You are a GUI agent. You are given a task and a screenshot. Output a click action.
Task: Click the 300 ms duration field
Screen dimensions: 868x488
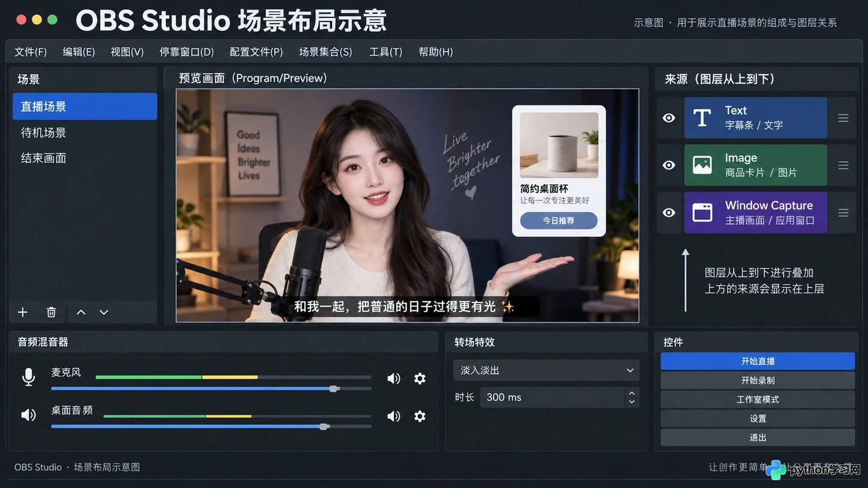553,398
